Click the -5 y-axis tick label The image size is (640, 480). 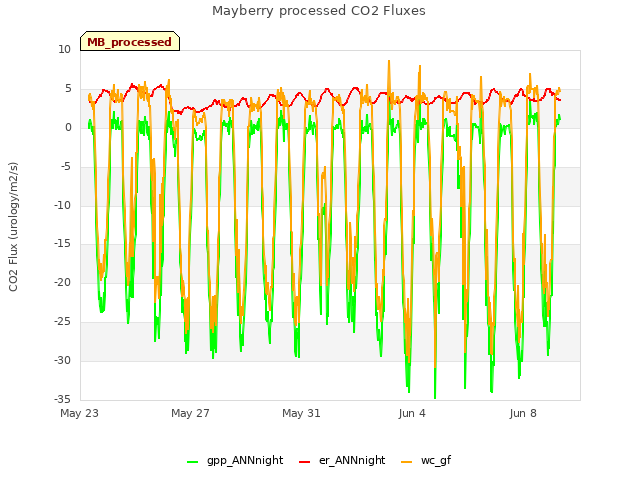65,167
